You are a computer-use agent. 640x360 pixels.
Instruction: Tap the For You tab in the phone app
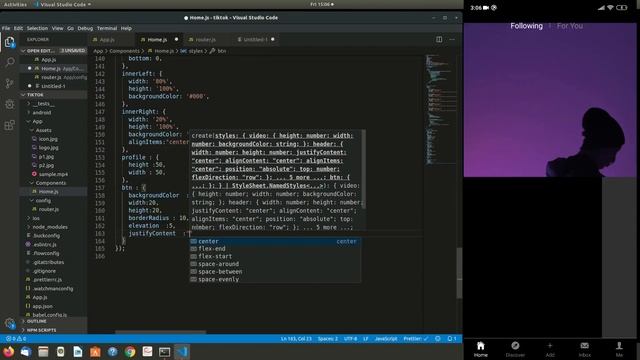569,26
